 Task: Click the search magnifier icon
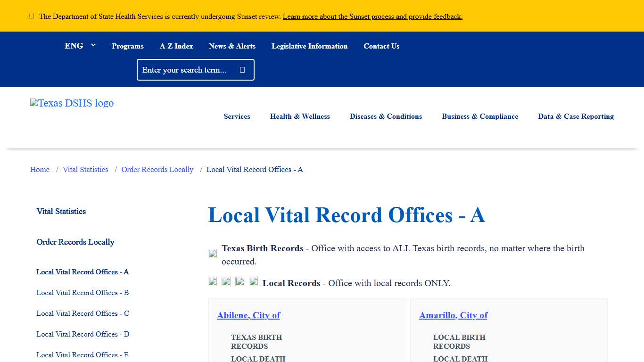(242, 69)
